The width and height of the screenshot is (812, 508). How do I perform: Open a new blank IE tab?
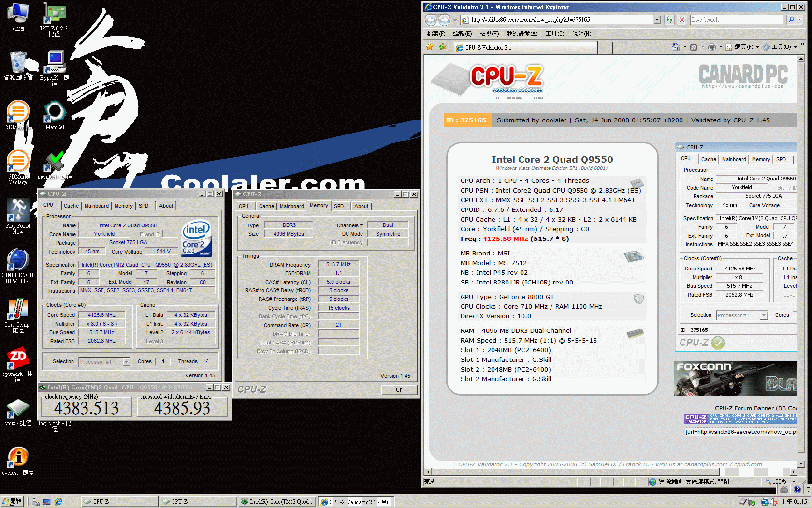click(x=605, y=47)
